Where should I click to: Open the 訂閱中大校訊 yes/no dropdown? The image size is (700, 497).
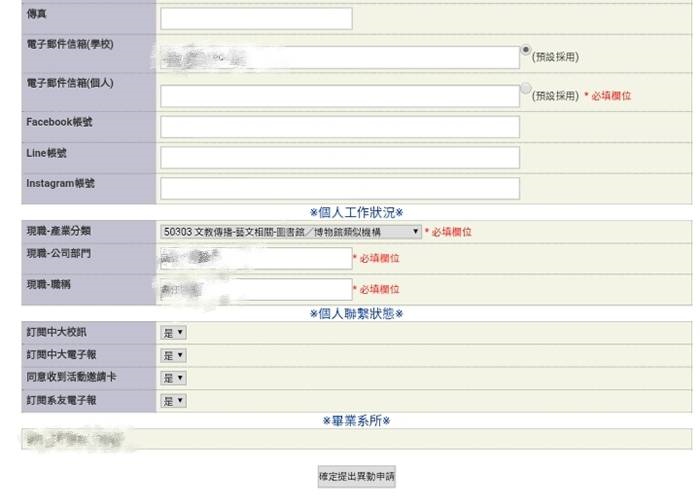coord(173,333)
